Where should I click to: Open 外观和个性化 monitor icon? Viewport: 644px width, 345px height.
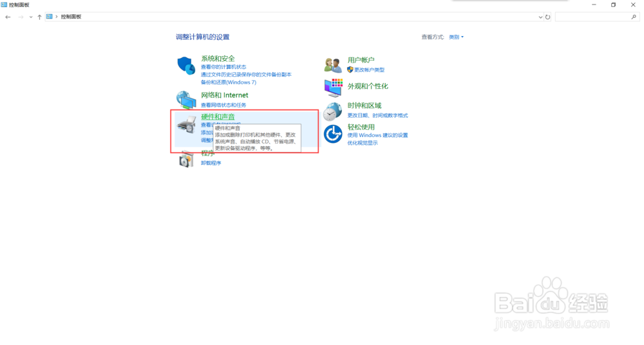[x=333, y=87]
